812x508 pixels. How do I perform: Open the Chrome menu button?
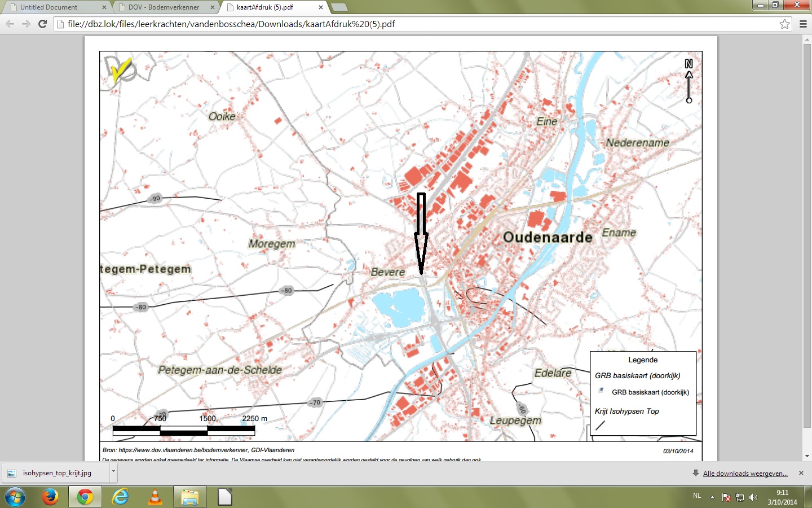(x=803, y=24)
